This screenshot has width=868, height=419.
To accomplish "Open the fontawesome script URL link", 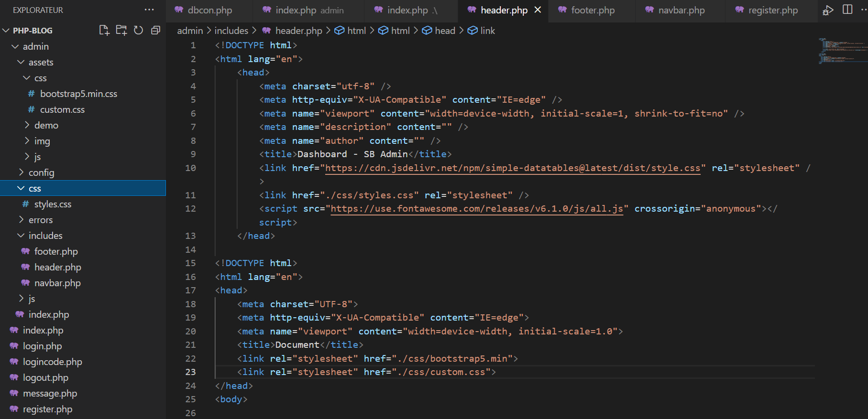I will click(x=477, y=209).
